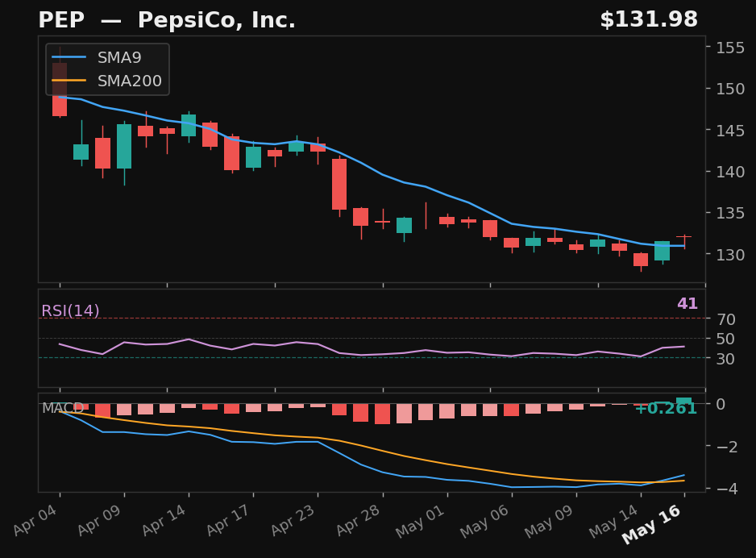The width and height of the screenshot is (756, 558).
Task: Click the 130 price axis label
Action: pyautogui.click(x=730, y=254)
